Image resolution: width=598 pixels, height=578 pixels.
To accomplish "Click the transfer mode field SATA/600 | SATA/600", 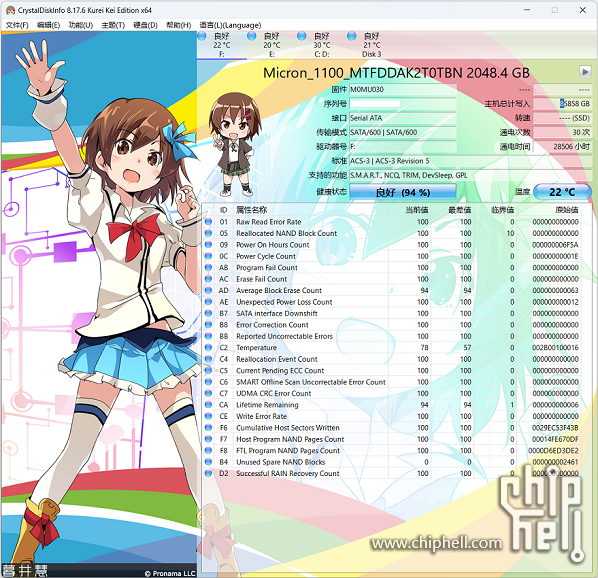I will coord(403,132).
